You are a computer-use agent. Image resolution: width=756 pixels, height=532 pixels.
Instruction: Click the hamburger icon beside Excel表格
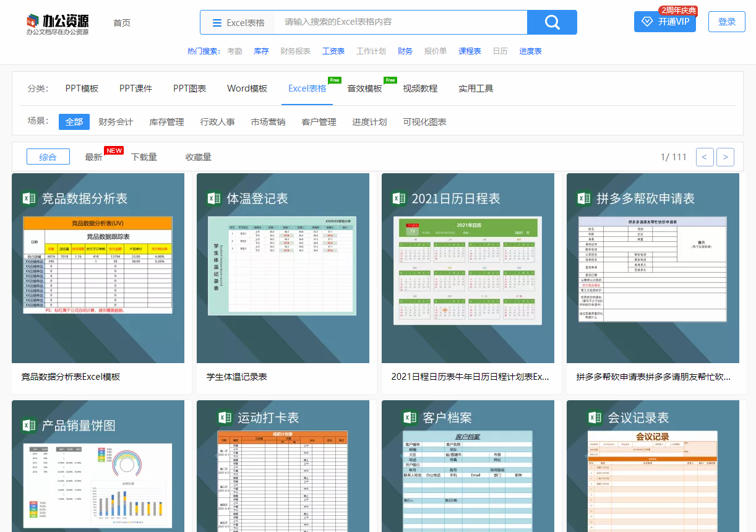pos(217,23)
